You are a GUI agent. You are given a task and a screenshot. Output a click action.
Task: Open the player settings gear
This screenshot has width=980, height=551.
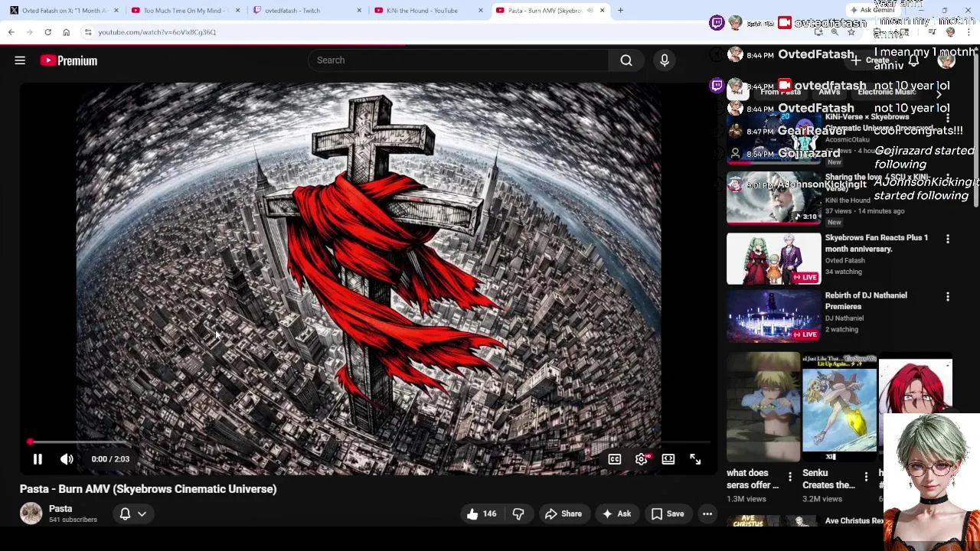642,459
